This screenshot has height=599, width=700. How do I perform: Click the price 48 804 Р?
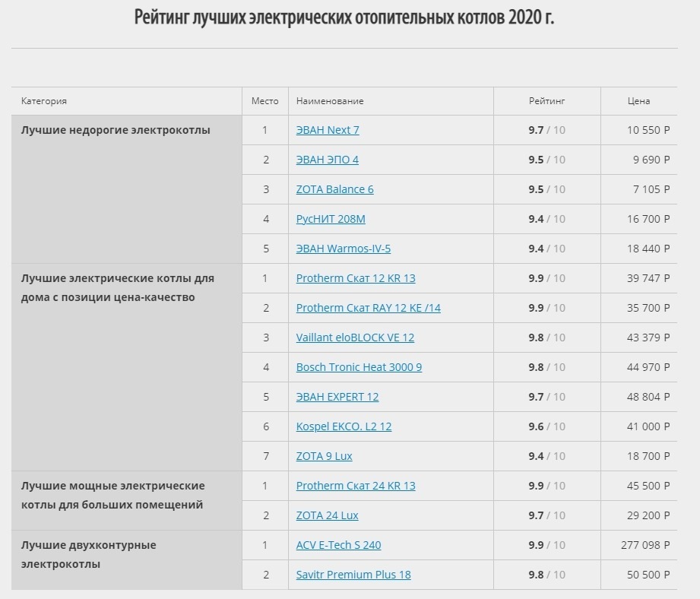[648, 397]
